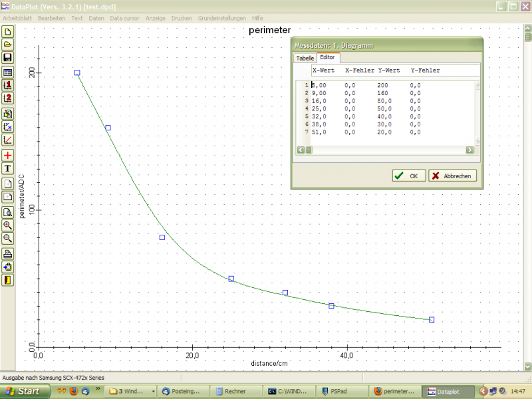Expand hidden system tray icons arrow
This screenshot has height=399, width=532.
(484, 391)
